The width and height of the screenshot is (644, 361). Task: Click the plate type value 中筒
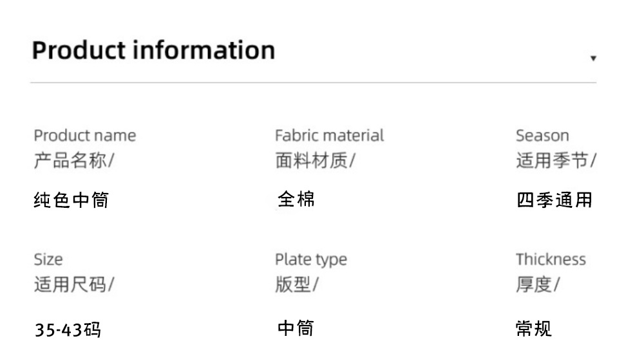click(296, 329)
